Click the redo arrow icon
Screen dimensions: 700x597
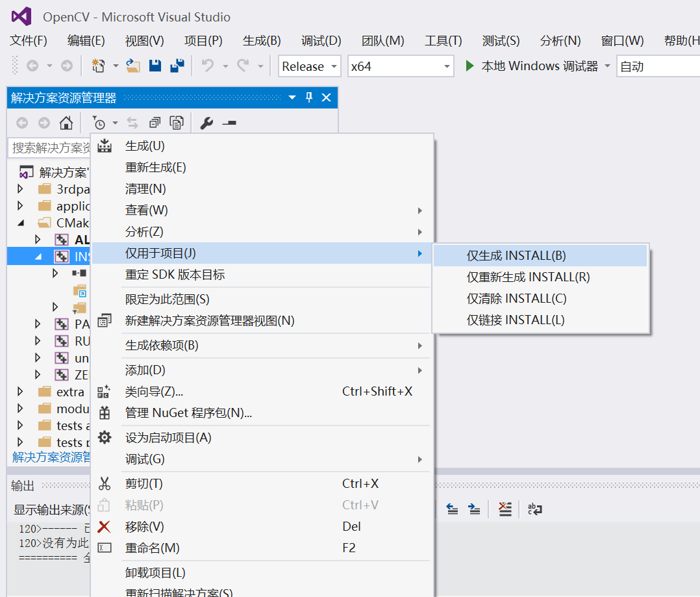tap(243, 66)
